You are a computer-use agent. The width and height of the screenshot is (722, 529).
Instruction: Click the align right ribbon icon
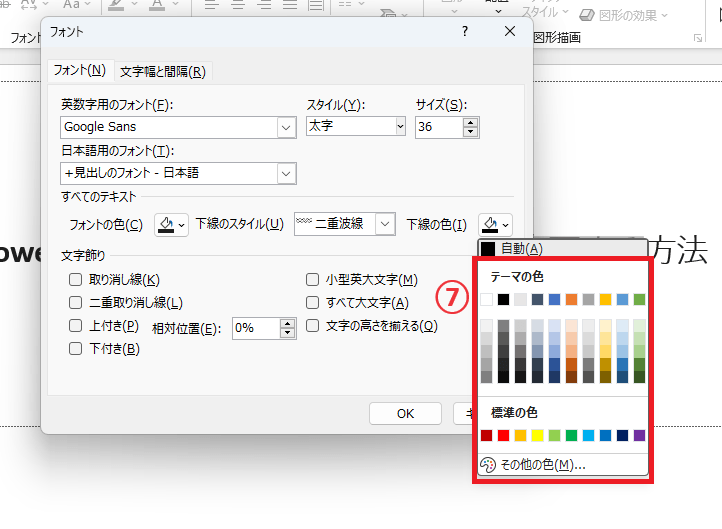[x=265, y=5]
